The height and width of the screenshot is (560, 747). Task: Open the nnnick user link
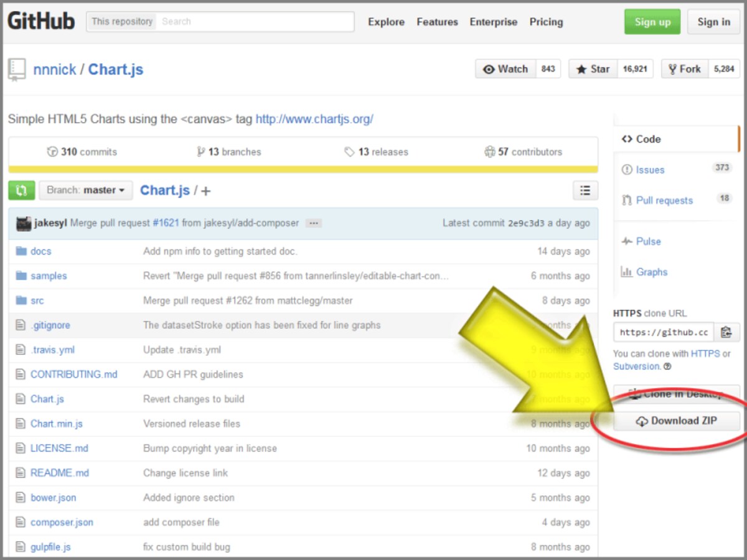(x=55, y=70)
